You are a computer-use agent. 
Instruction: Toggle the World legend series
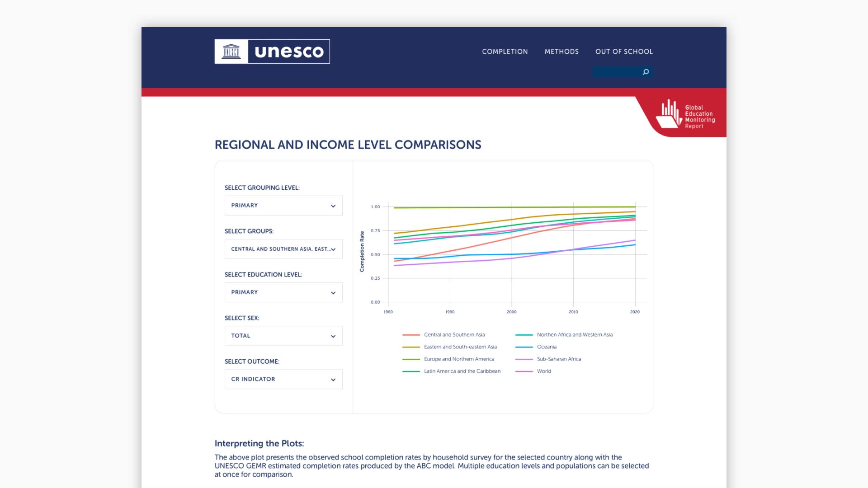544,371
